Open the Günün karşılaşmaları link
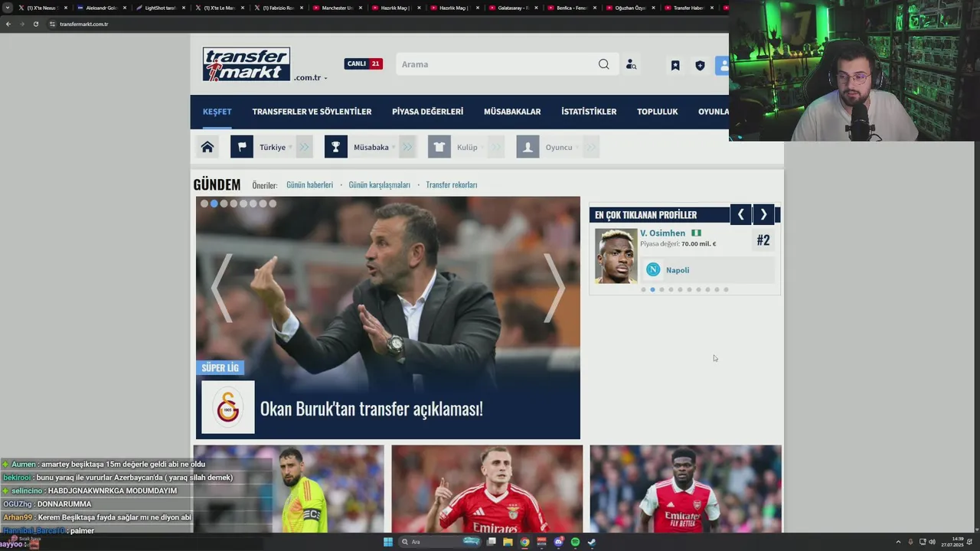This screenshot has height=551, width=980. [x=379, y=184]
